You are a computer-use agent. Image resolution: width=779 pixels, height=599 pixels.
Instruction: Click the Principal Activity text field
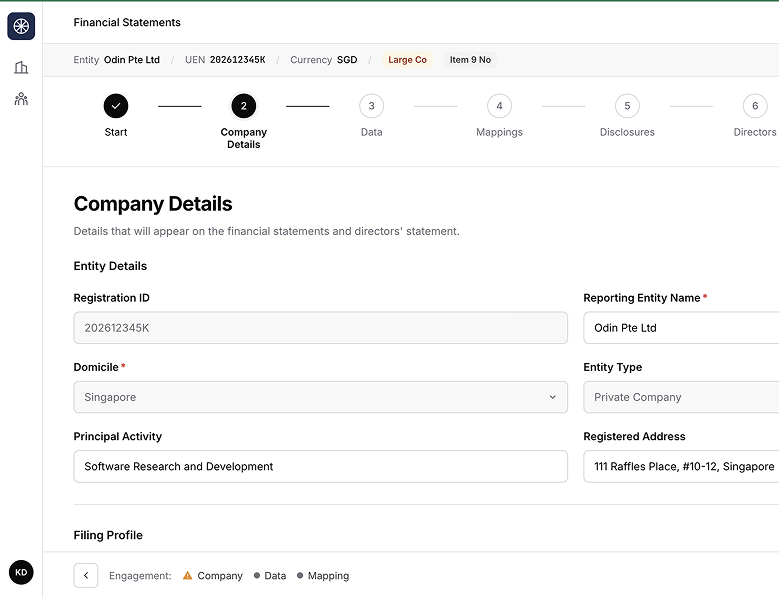point(320,466)
